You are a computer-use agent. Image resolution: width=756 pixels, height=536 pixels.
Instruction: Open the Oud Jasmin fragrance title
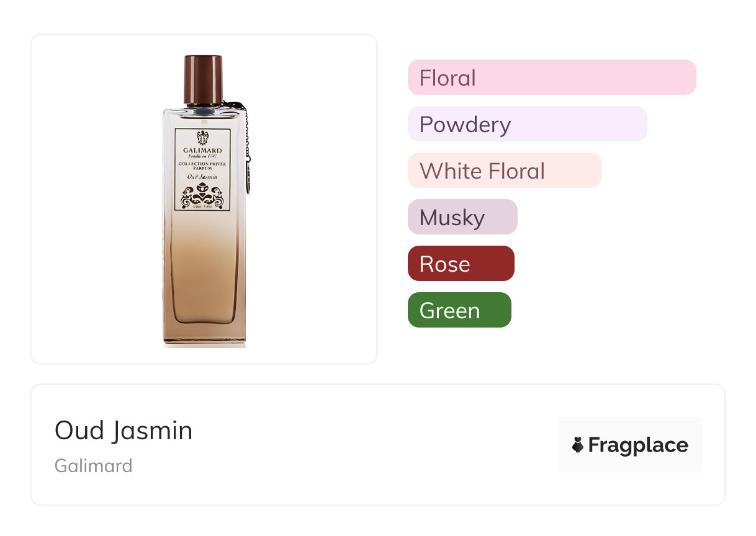click(x=124, y=431)
